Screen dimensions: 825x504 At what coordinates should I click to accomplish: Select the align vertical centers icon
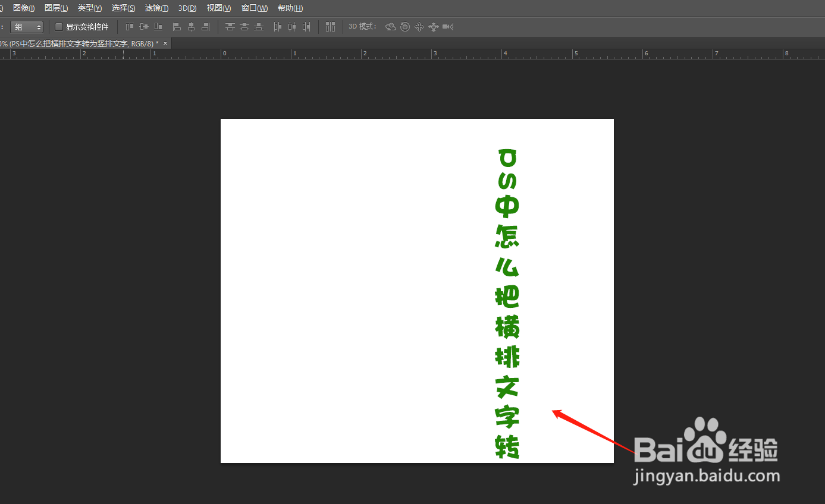tap(143, 27)
